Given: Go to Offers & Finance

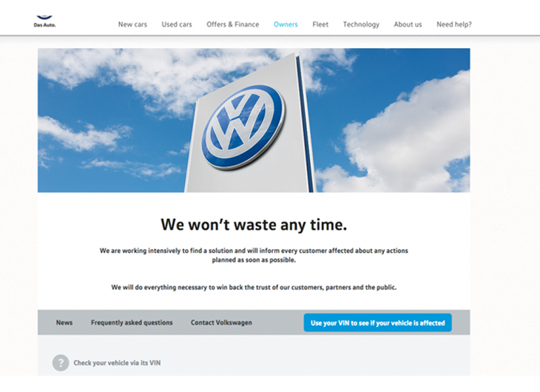Looking at the screenshot, I should coord(233,24).
